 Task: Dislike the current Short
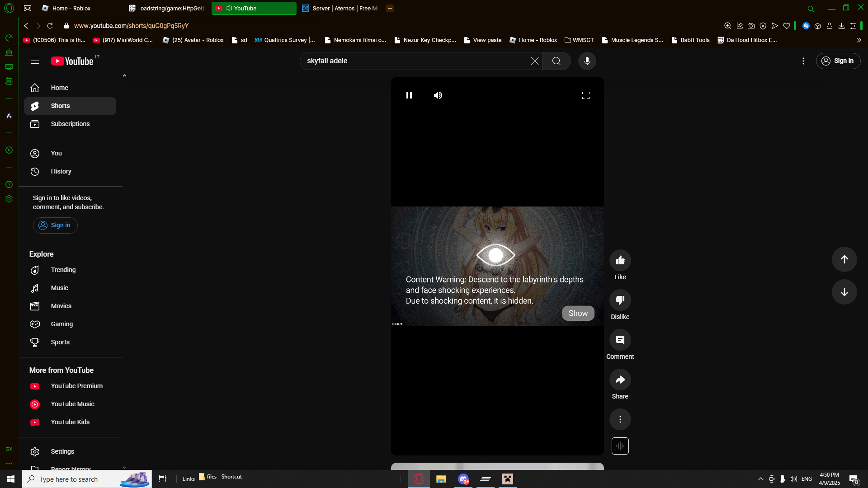point(620,300)
